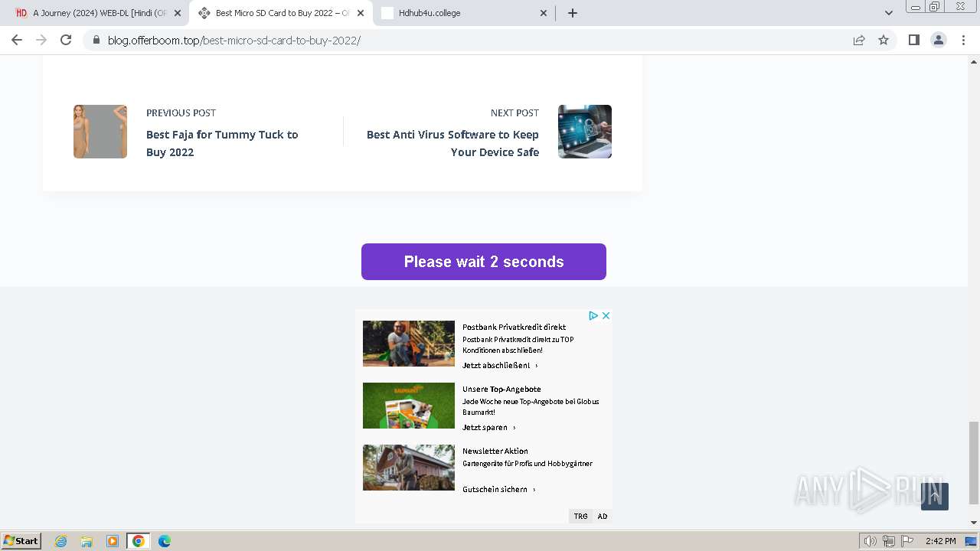The height and width of the screenshot is (551, 980).
Task: Open the media player taskbar icon
Action: point(113,541)
